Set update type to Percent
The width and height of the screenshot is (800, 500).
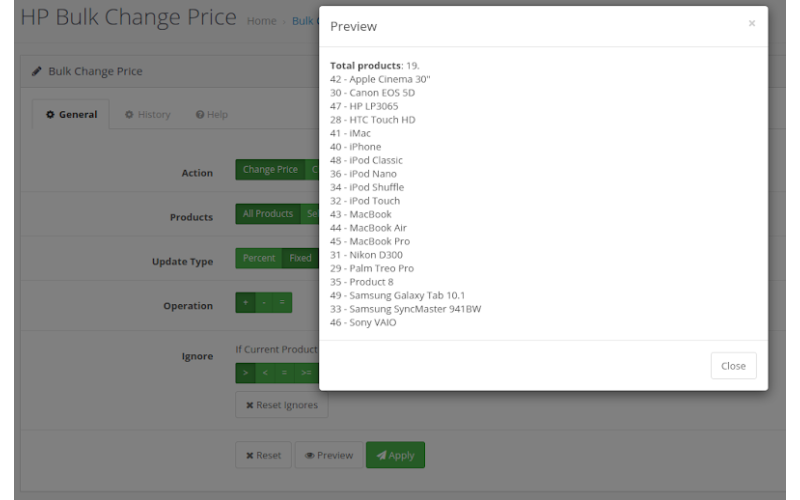tap(259, 258)
